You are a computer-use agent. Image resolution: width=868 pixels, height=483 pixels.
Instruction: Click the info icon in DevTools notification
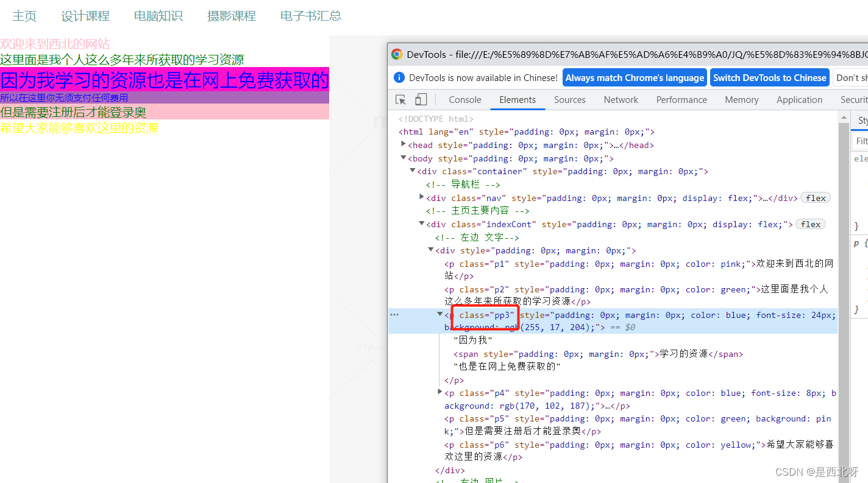[x=399, y=77]
